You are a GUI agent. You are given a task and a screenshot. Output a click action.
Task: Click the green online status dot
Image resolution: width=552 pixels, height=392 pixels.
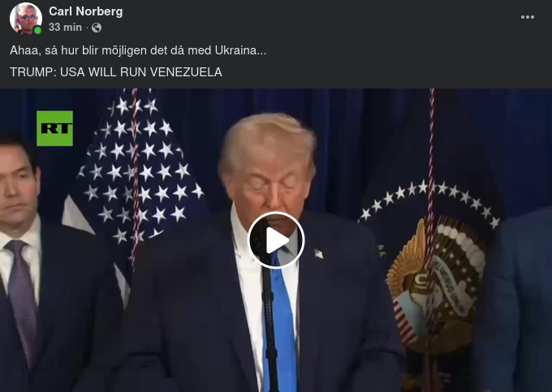(x=37, y=30)
